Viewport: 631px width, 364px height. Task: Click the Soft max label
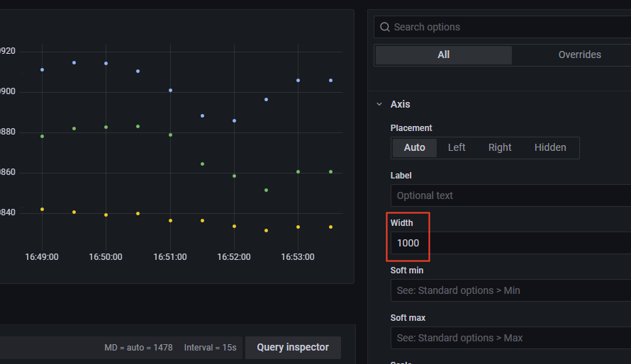pyautogui.click(x=408, y=318)
